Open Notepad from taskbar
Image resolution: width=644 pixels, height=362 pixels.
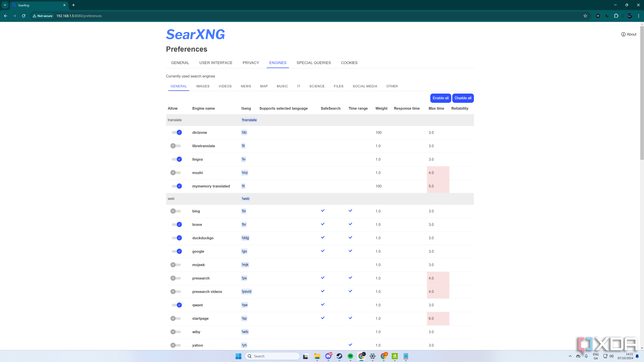[x=405, y=356]
